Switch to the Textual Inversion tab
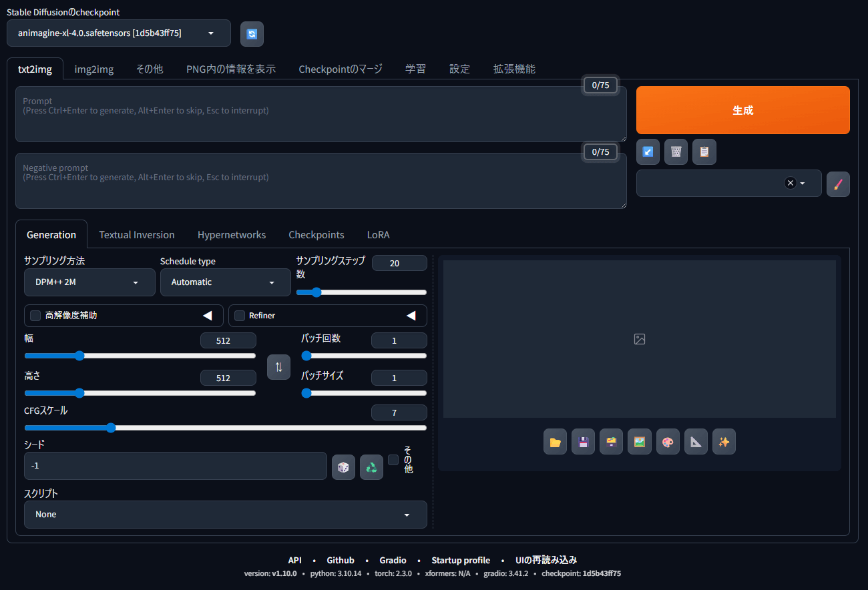The image size is (868, 590). tap(137, 235)
